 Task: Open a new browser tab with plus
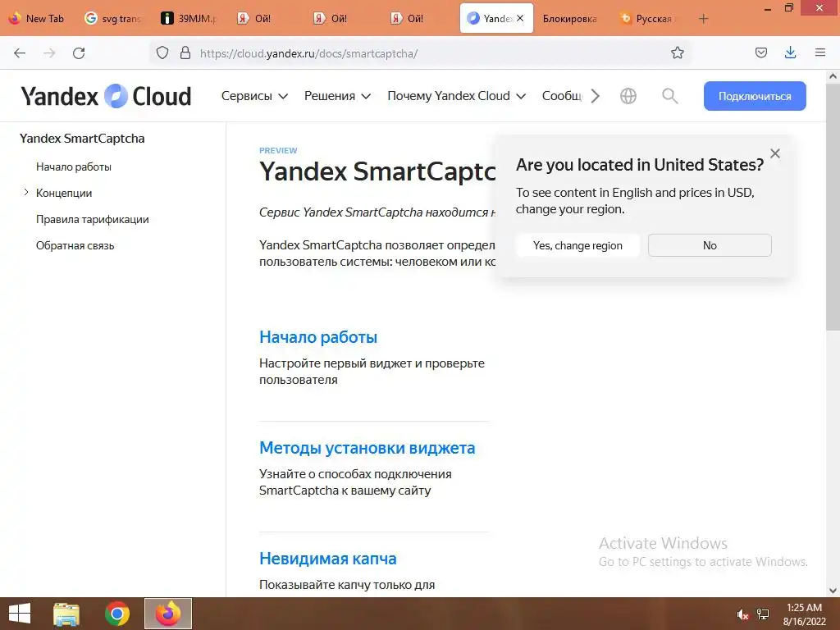[x=703, y=19]
